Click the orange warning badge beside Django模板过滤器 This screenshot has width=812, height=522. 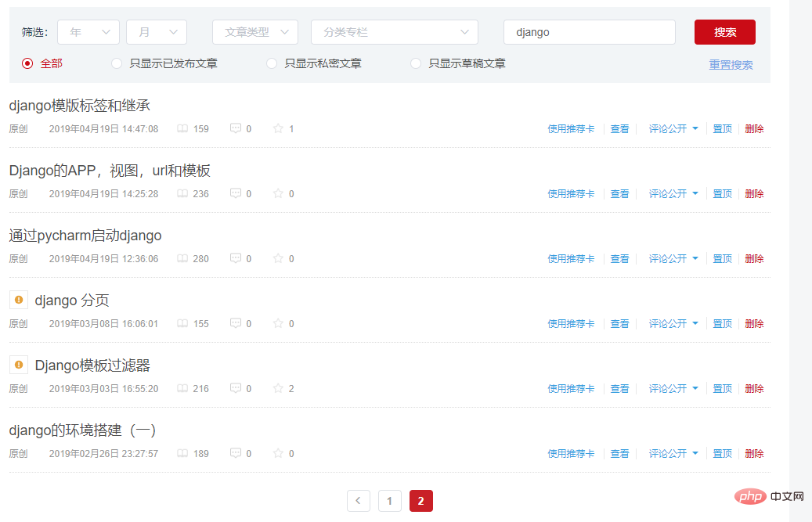point(18,364)
